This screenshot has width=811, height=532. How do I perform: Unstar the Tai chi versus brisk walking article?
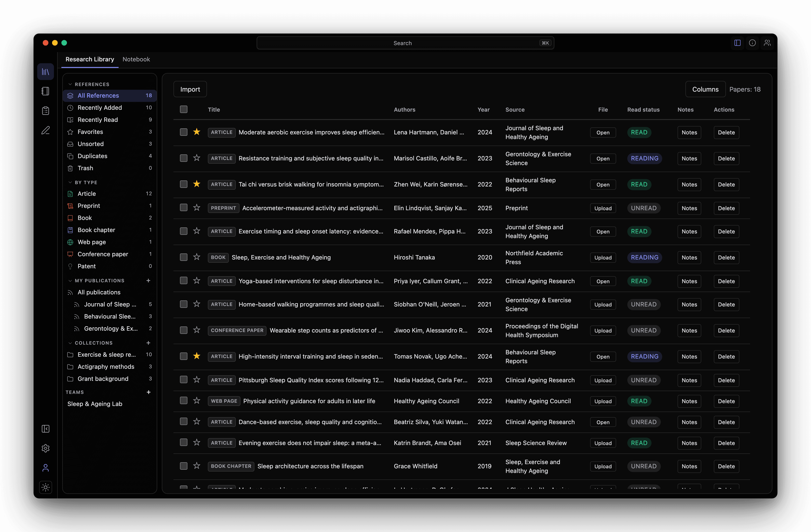tap(197, 184)
